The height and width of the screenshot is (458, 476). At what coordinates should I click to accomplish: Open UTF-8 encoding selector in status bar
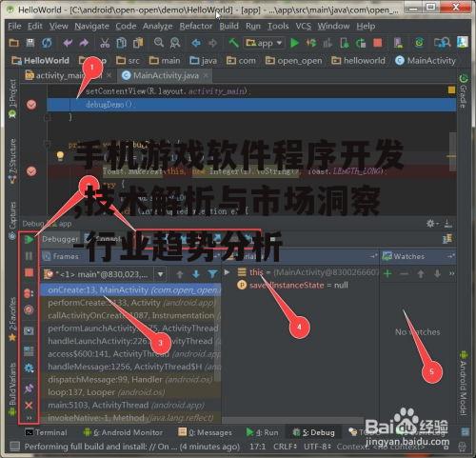pos(317,447)
